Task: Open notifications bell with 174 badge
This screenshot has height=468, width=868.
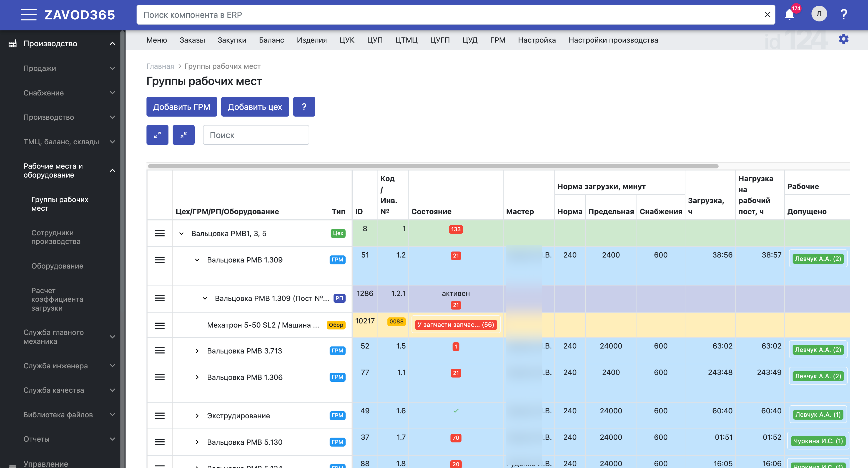Action: 789,15
